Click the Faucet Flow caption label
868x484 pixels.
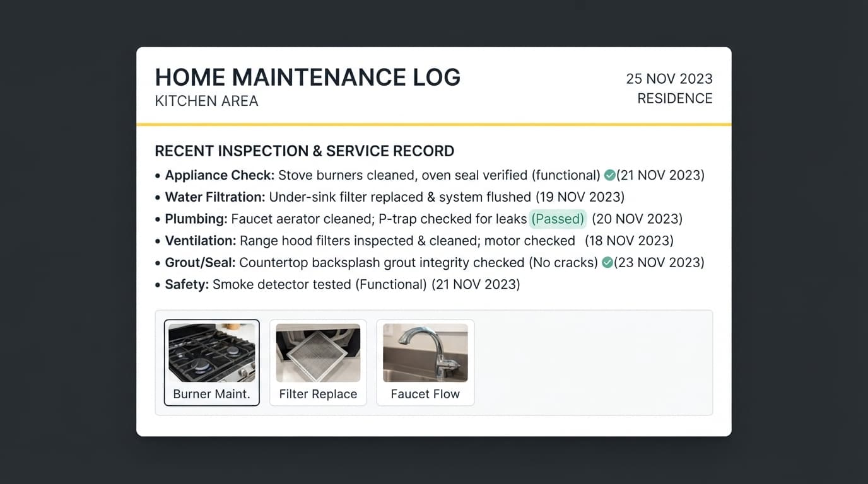click(425, 395)
